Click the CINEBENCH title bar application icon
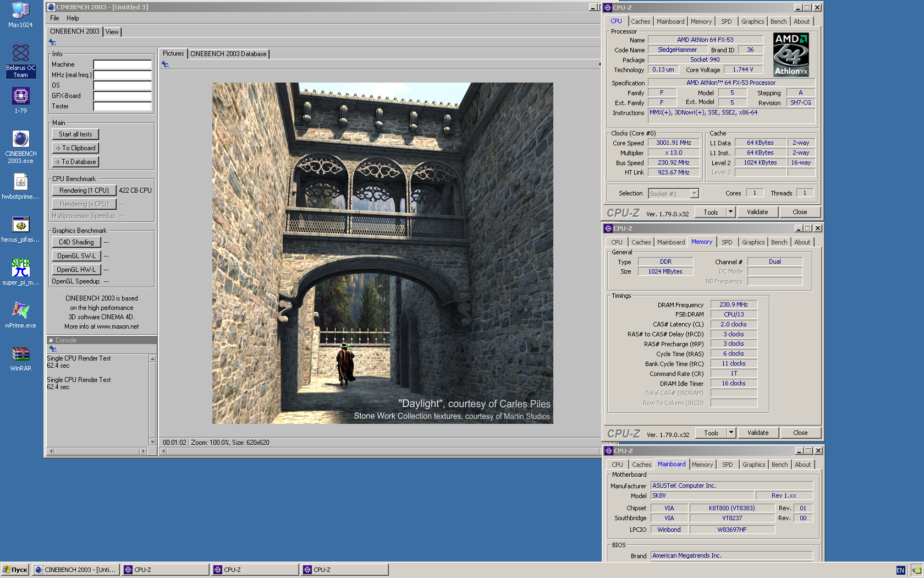 click(51, 7)
